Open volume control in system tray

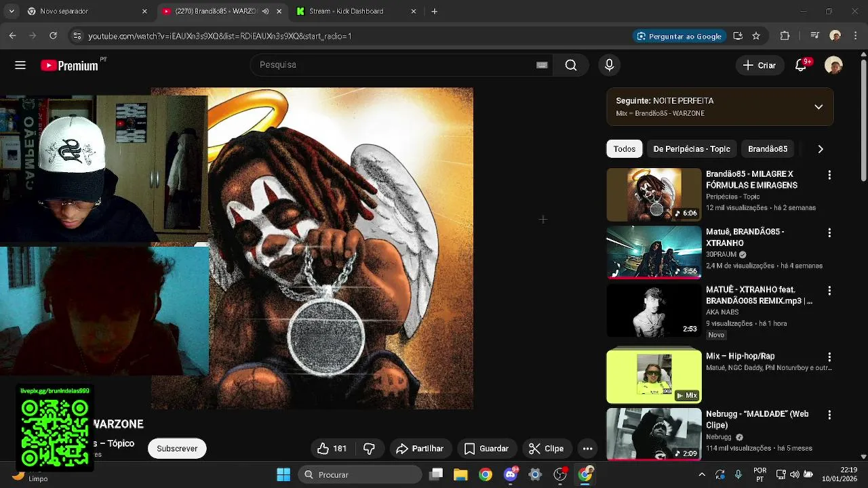coord(794,474)
